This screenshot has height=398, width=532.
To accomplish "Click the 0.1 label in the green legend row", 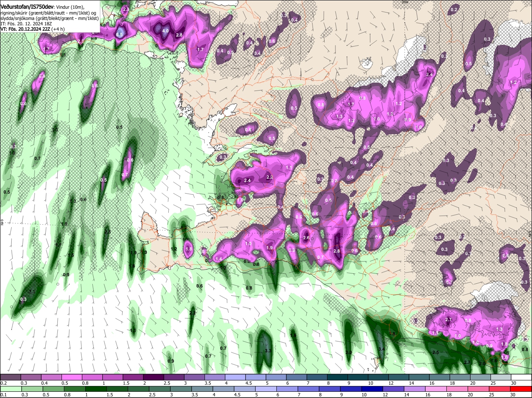I will click(3, 395).
